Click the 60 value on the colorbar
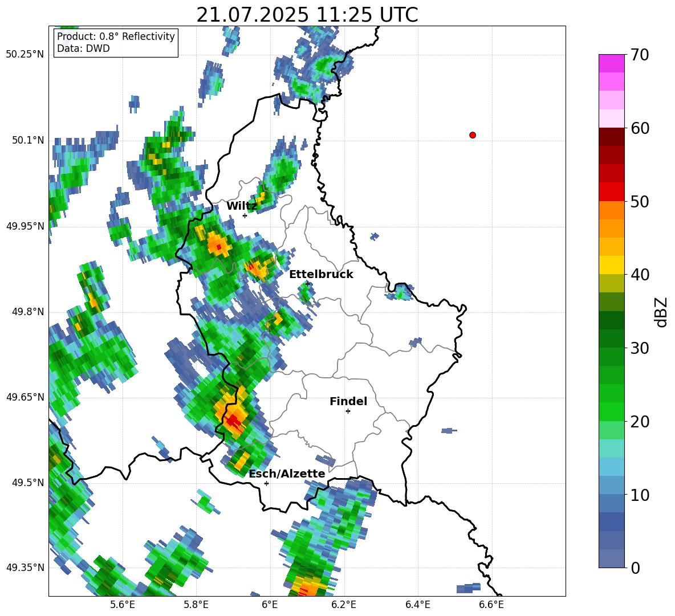The height and width of the screenshot is (616, 675). (x=640, y=128)
